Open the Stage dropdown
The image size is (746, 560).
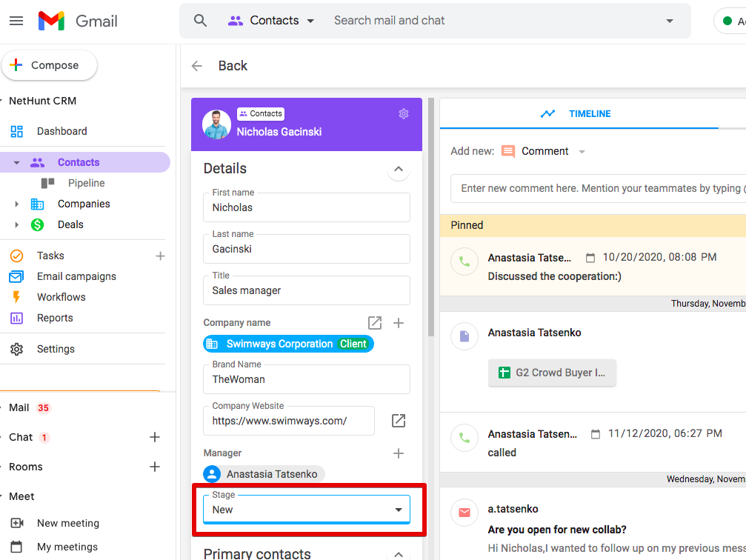307,510
